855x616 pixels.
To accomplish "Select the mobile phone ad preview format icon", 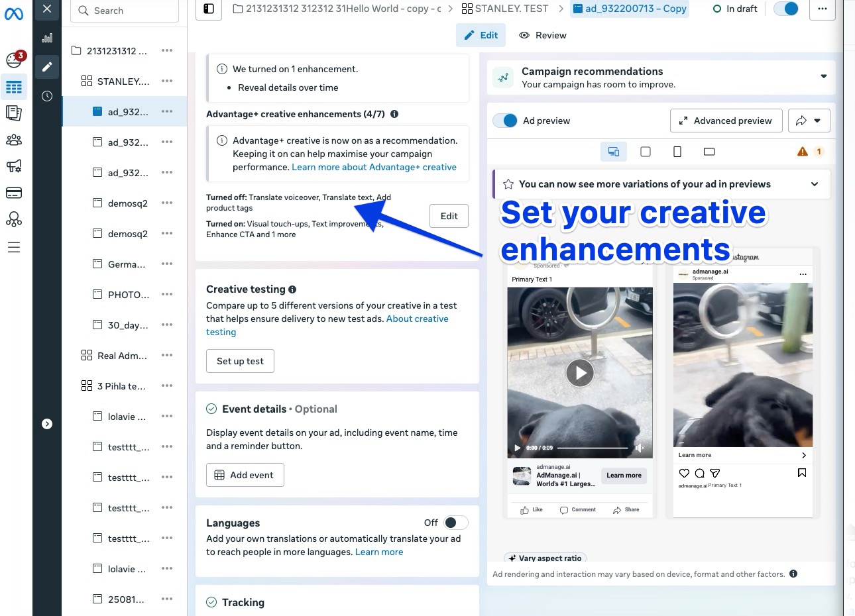I will point(677,152).
